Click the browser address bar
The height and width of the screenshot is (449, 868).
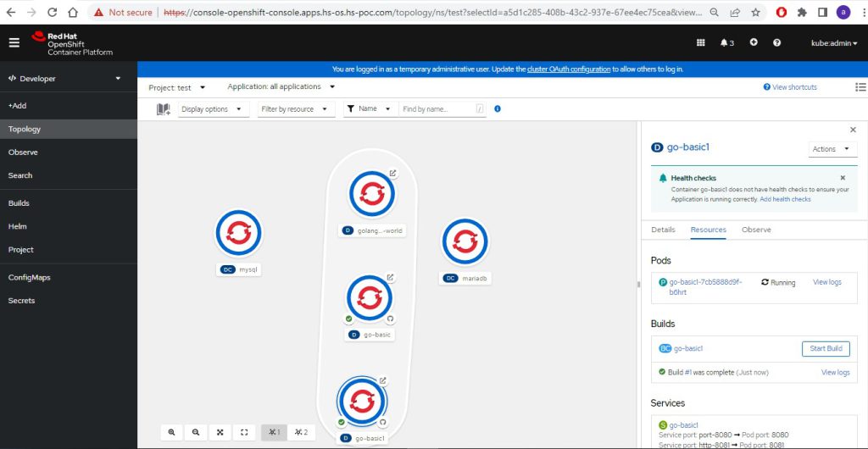click(x=431, y=12)
